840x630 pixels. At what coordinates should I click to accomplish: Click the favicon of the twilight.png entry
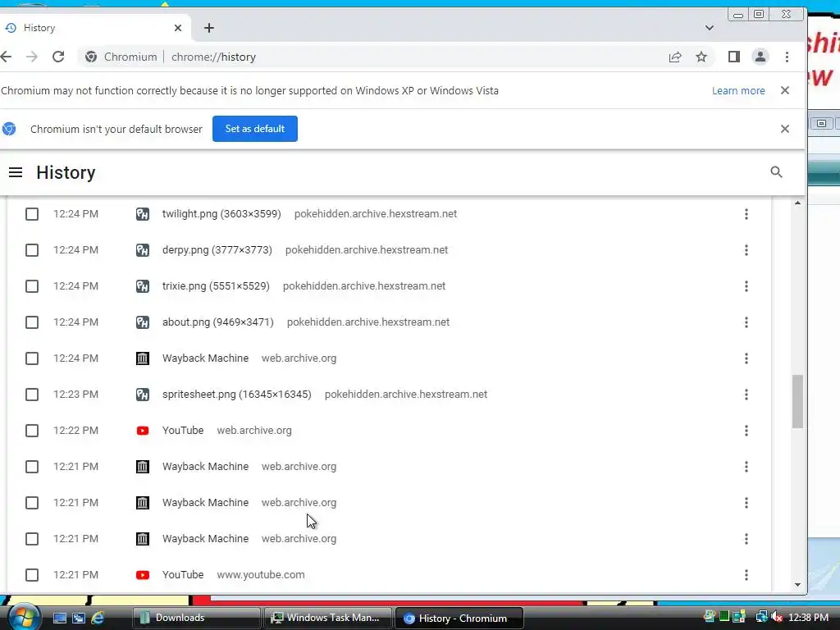pos(143,214)
